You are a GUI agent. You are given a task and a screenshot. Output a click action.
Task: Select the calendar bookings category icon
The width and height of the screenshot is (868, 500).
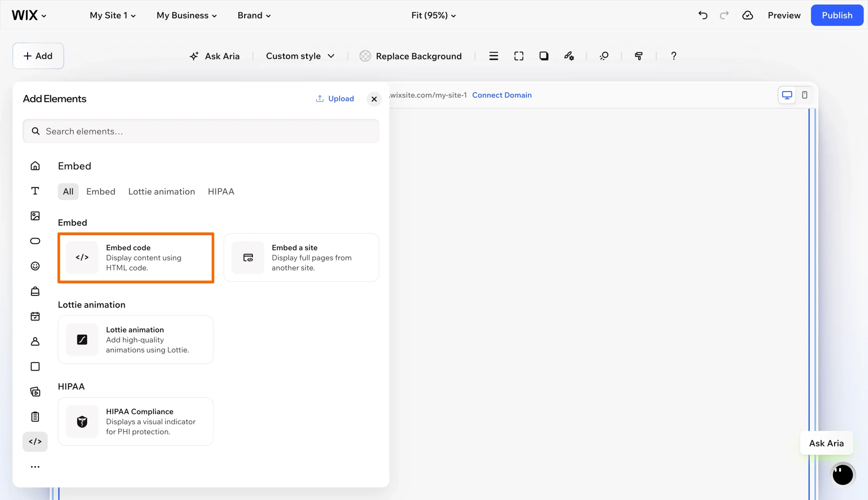35,316
